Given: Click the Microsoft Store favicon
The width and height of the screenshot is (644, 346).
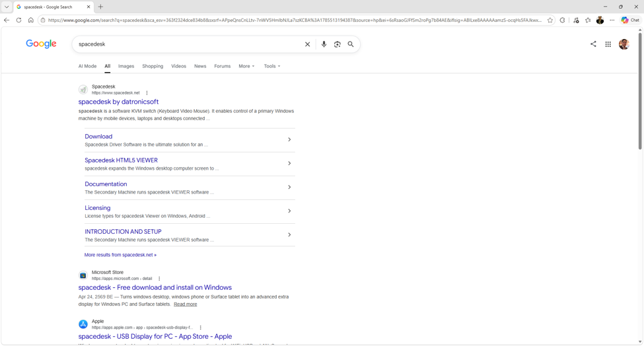Looking at the screenshot, I should (83, 275).
